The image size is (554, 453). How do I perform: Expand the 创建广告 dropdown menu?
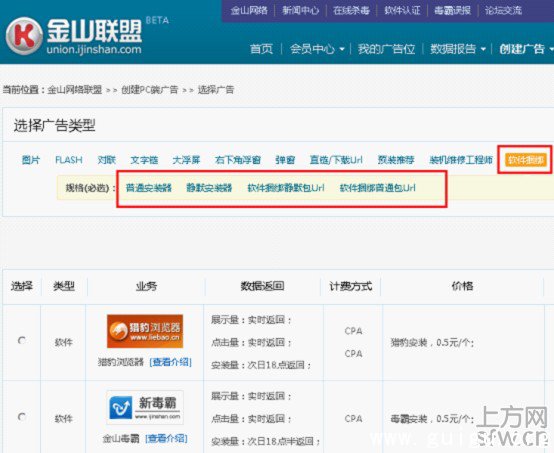pyautogui.click(x=526, y=49)
